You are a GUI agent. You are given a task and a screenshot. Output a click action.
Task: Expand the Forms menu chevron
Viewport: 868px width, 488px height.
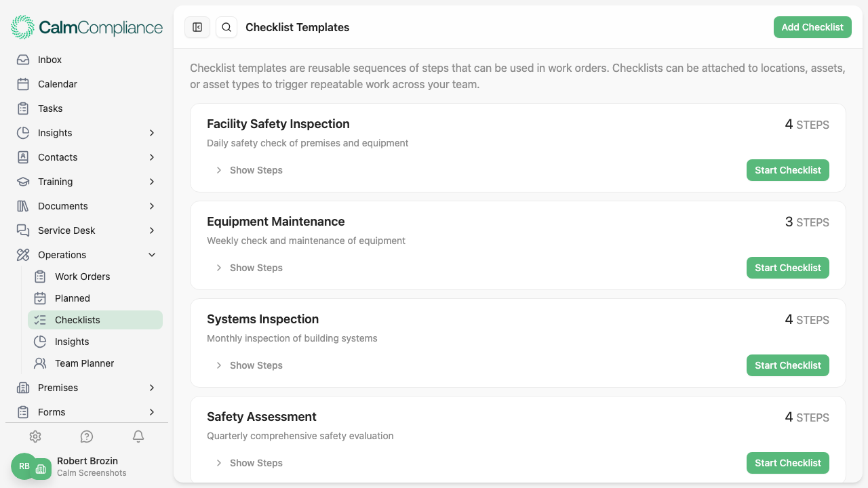pos(152,412)
